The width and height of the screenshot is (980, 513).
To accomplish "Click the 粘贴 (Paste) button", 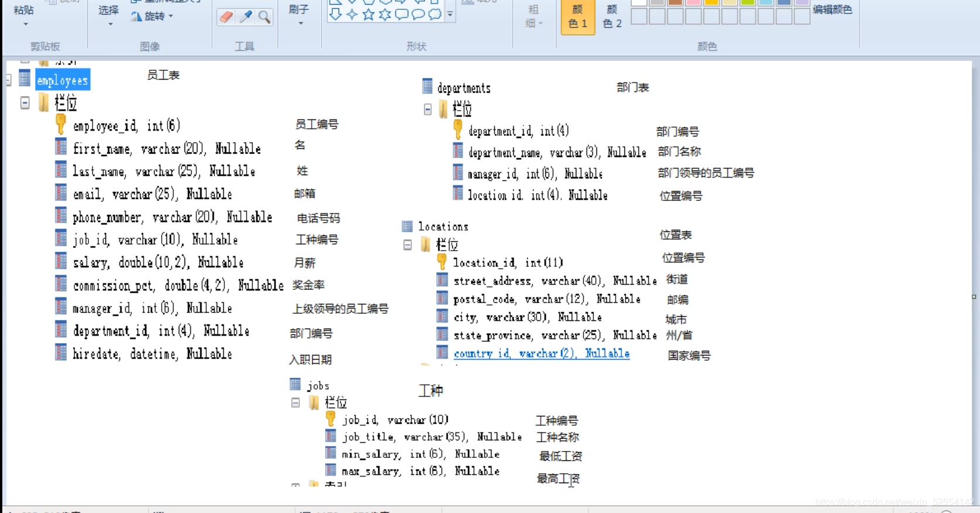I will point(24,10).
